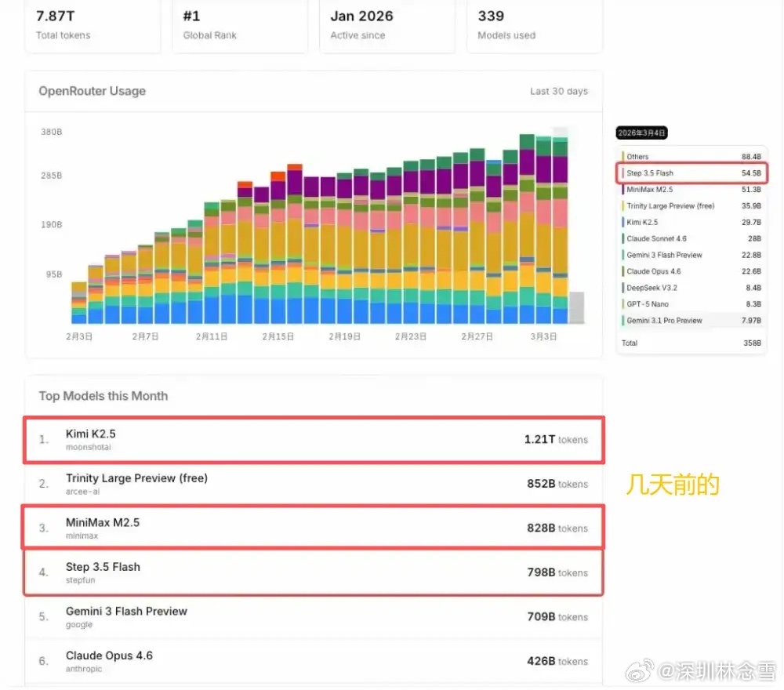Click the Jan 2026 Active since card

click(x=387, y=25)
